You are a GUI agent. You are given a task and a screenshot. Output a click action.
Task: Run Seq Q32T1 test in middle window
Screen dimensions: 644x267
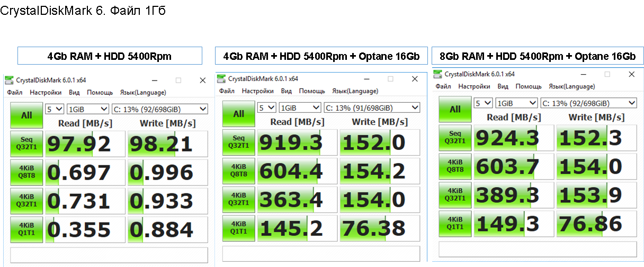(x=238, y=142)
